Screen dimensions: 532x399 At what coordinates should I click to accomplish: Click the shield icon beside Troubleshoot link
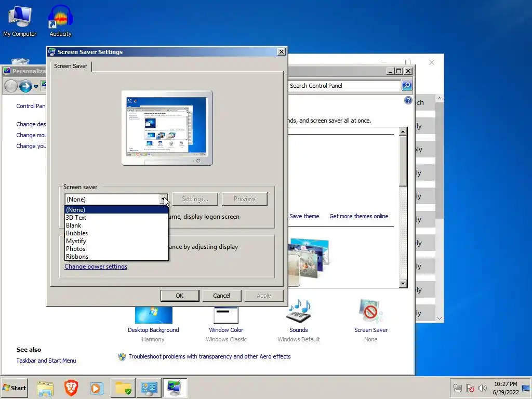[122, 356]
